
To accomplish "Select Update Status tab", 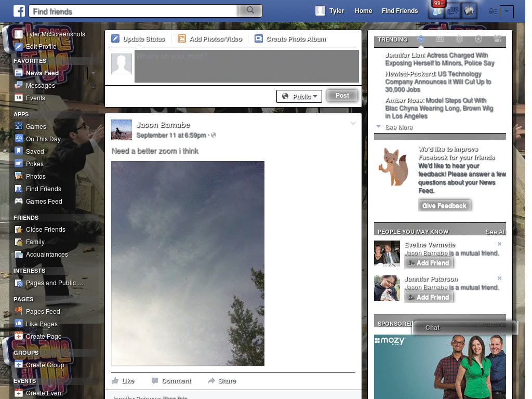I will (138, 39).
